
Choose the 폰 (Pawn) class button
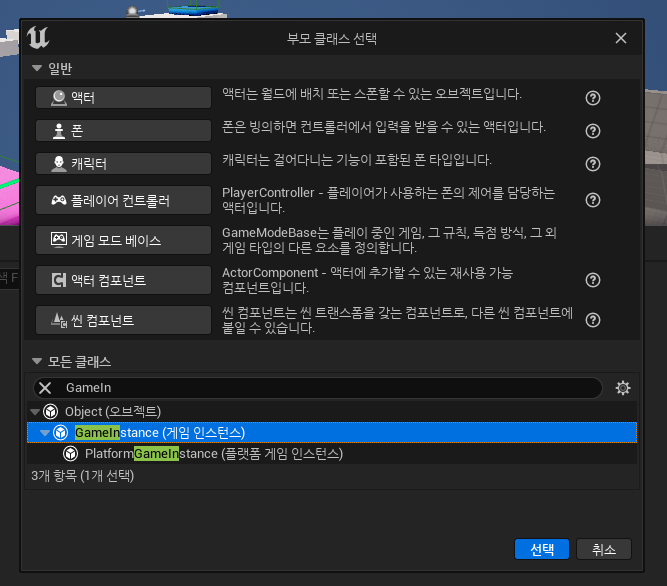123,131
